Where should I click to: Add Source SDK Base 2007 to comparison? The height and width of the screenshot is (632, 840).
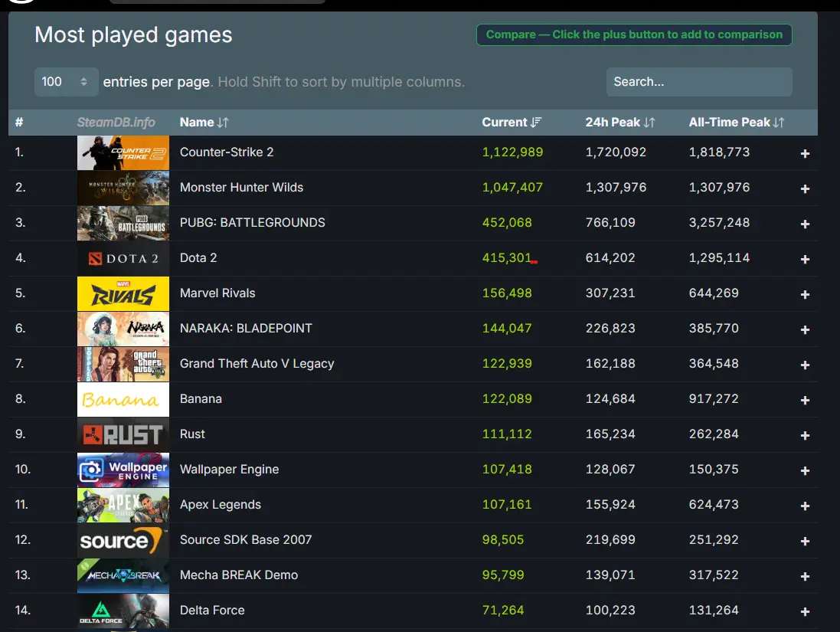[805, 542]
